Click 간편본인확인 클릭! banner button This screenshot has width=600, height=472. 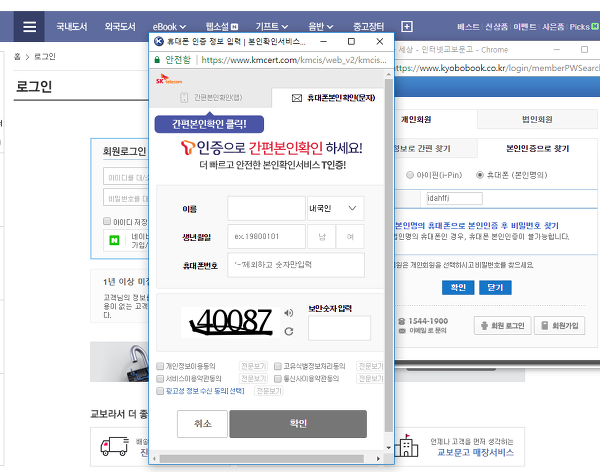[209, 124]
